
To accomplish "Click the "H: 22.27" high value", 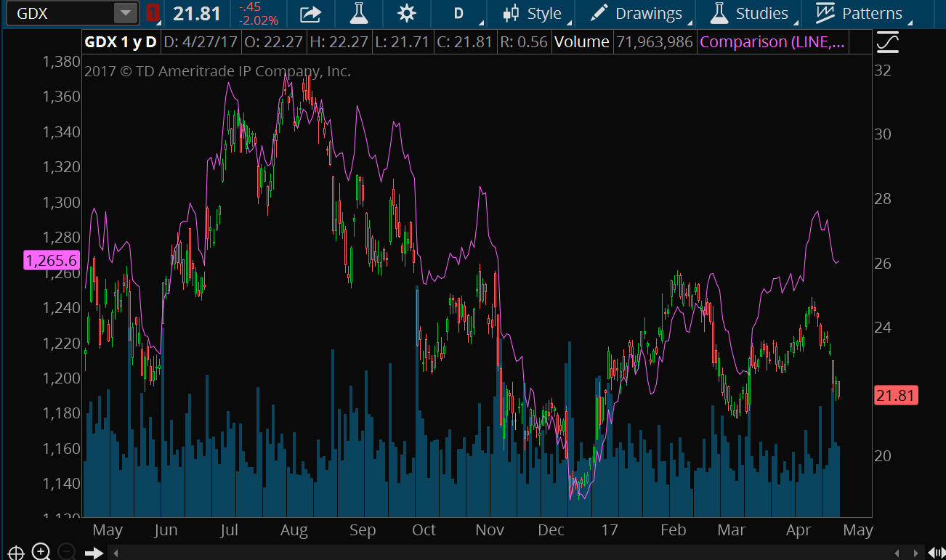I will [x=339, y=42].
